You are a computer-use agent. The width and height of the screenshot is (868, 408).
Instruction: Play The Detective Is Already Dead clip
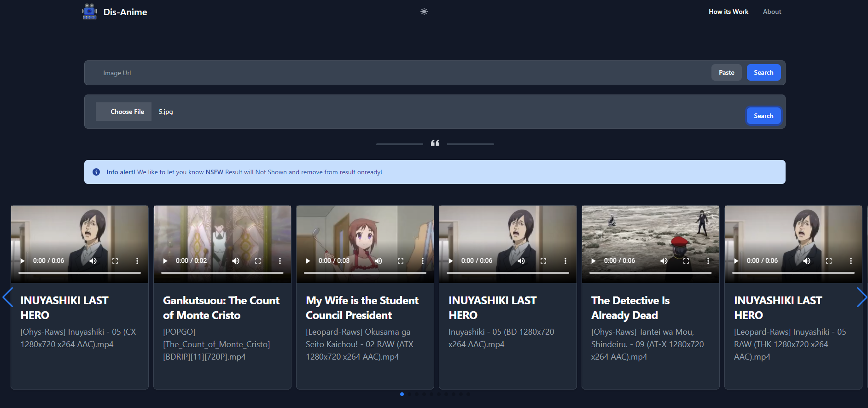(593, 261)
